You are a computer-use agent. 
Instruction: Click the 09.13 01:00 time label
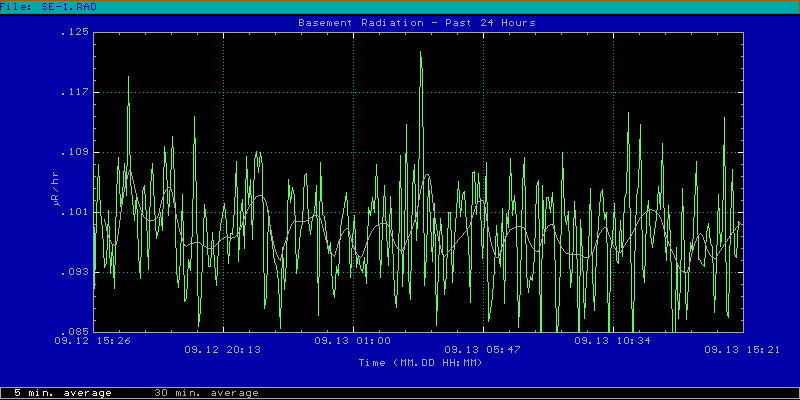(x=353, y=341)
